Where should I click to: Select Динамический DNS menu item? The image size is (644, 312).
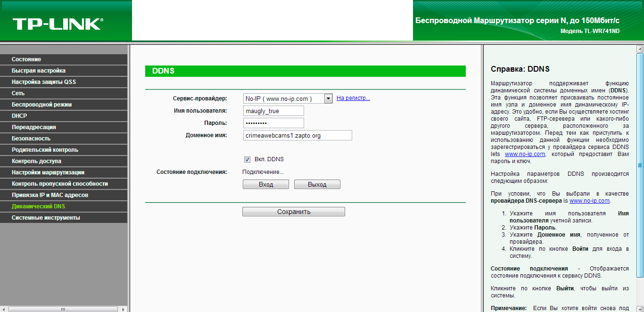pyautogui.click(x=64, y=206)
